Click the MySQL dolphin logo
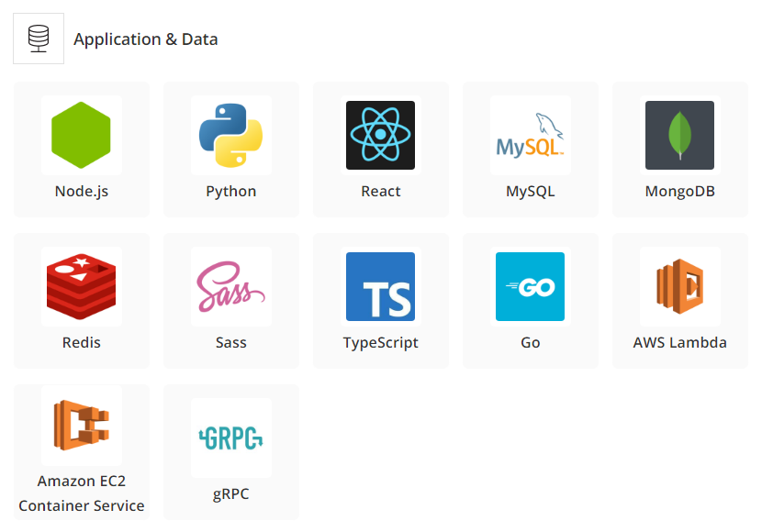 (531, 135)
